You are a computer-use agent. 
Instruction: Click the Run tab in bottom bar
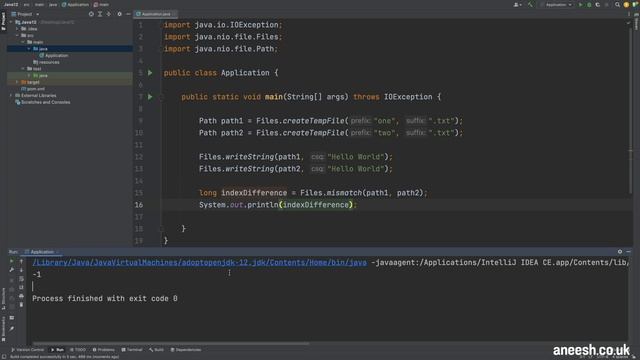click(x=57, y=350)
